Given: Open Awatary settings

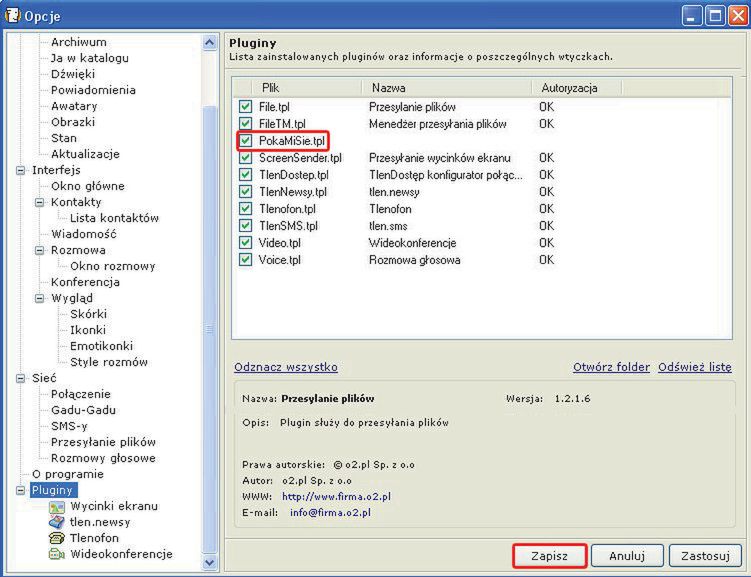Looking at the screenshot, I should pyautogui.click(x=74, y=106).
